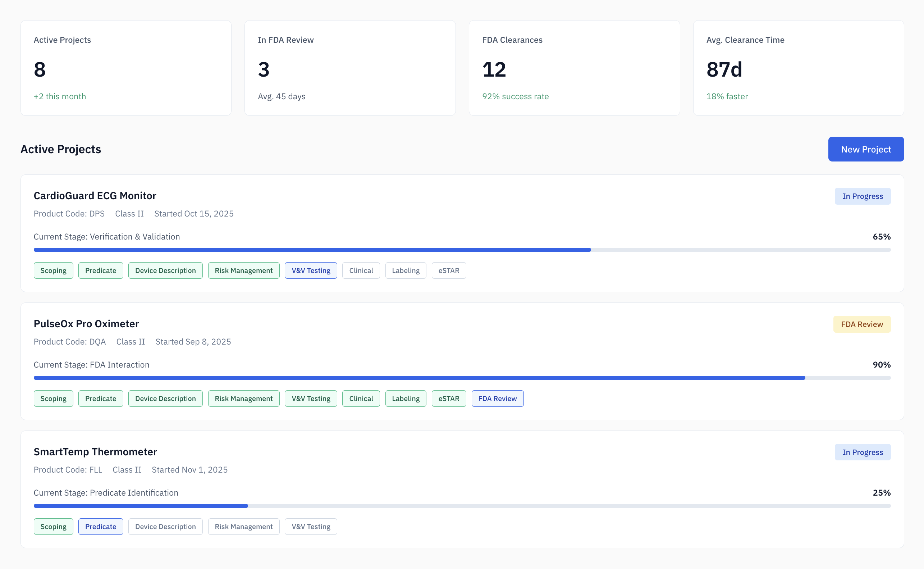Image resolution: width=924 pixels, height=569 pixels.
Task: Click the Scoping chip under CardioGuard ECG Monitor
Action: [53, 270]
